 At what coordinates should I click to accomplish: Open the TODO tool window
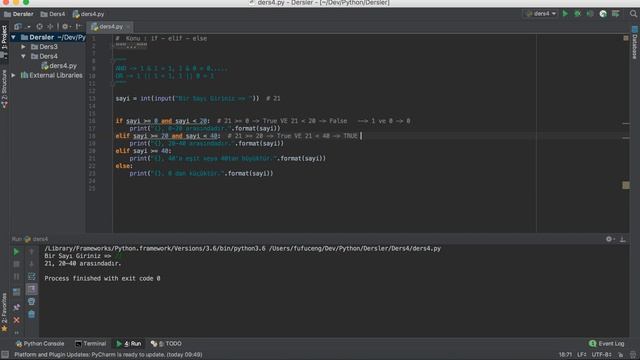166,344
